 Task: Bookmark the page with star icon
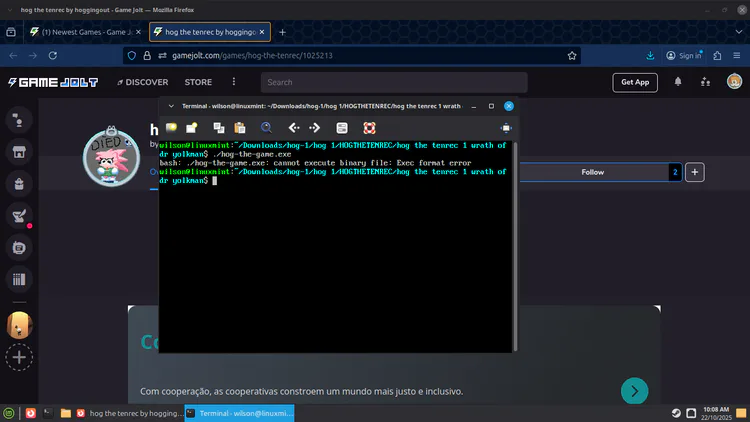(572, 56)
